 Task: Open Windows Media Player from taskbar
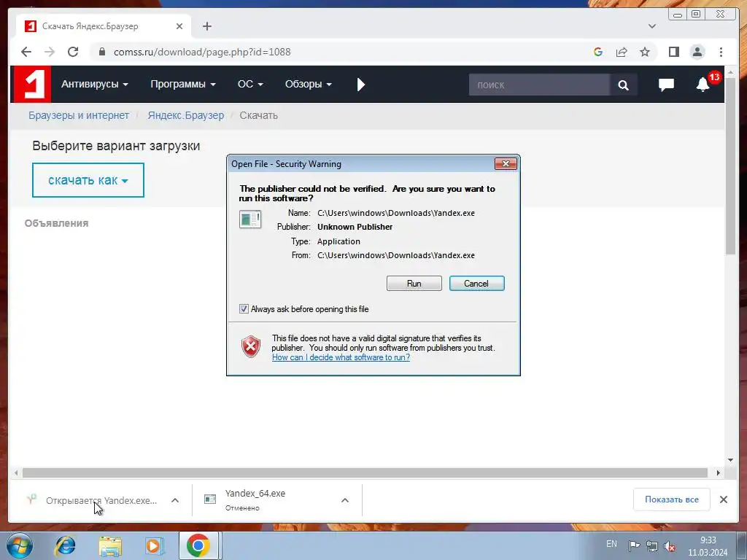[x=155, y=545]
